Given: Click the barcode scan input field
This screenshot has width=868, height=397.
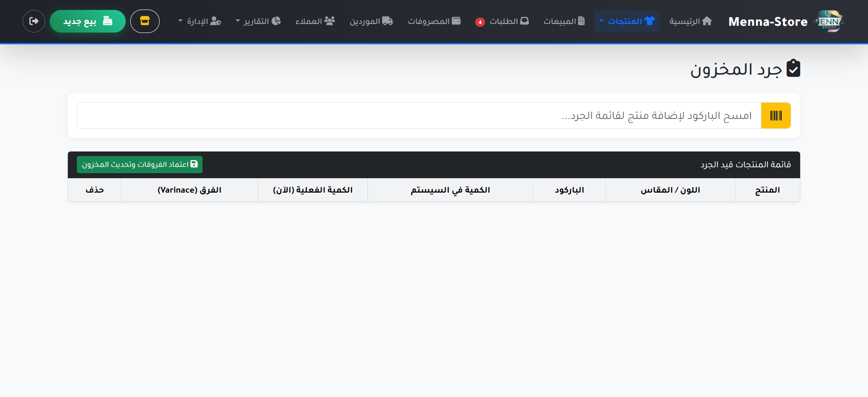Looking at the screenshot, I should click(419, 116).
